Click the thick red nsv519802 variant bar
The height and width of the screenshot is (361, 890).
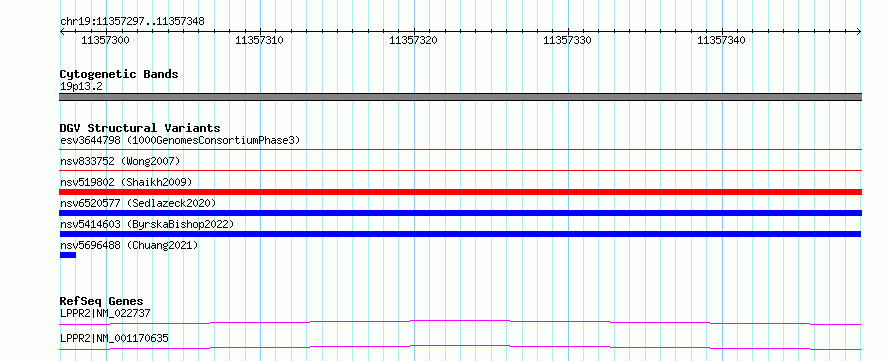(460, 192)
